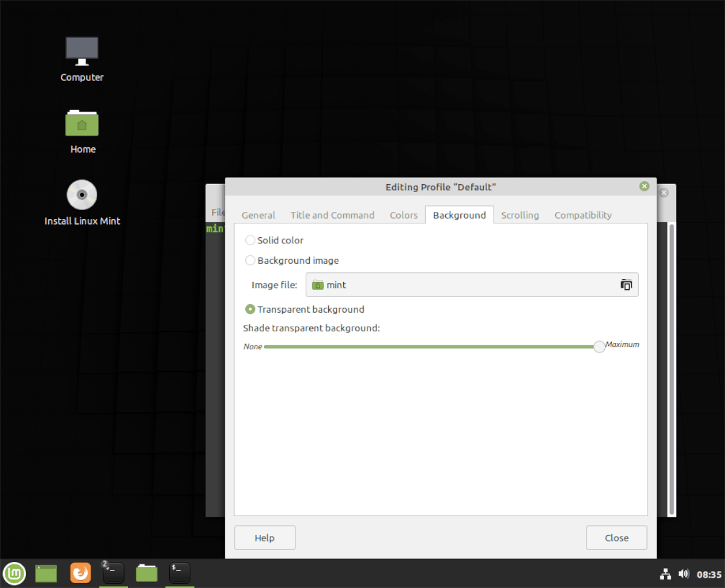Select Transparent background

coord(250,309)
